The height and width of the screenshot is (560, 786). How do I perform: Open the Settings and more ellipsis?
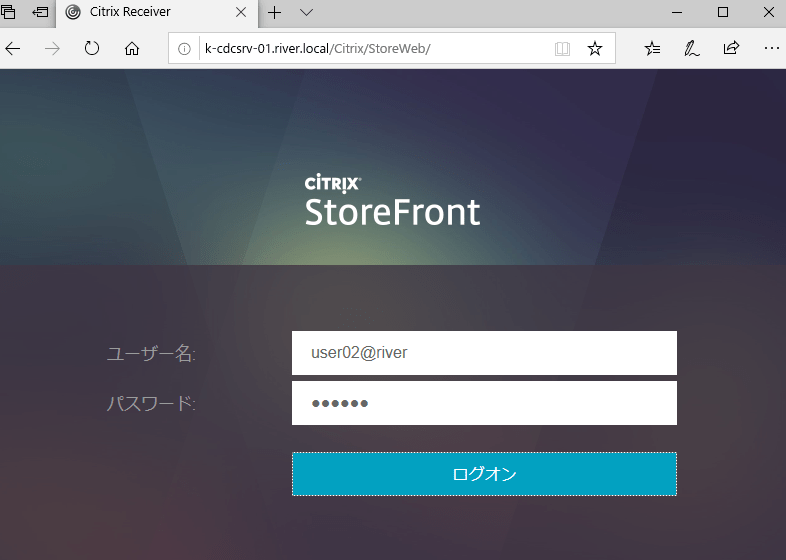pyautogui.click(x=771, y=48)
